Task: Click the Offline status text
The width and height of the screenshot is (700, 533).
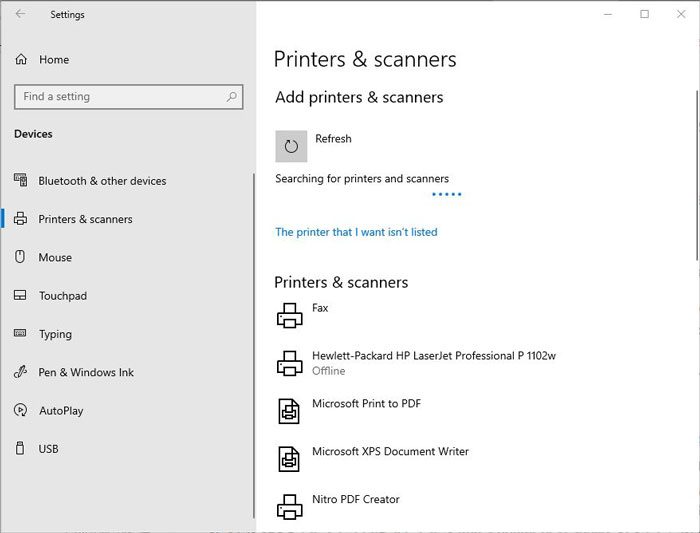Action: click(329, 371)
